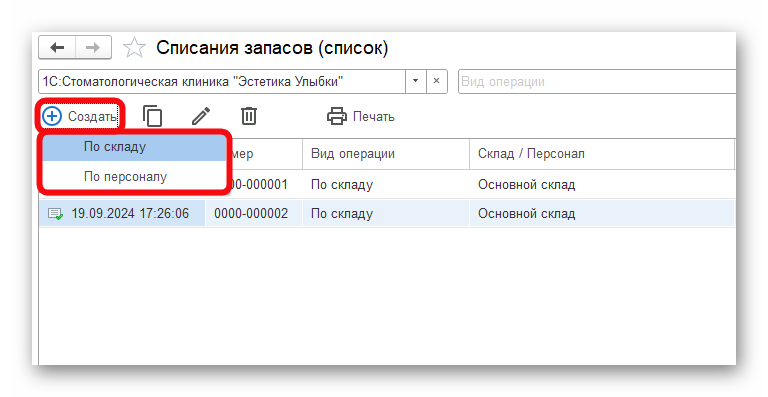Choose По персоналу from create menu

134,176
